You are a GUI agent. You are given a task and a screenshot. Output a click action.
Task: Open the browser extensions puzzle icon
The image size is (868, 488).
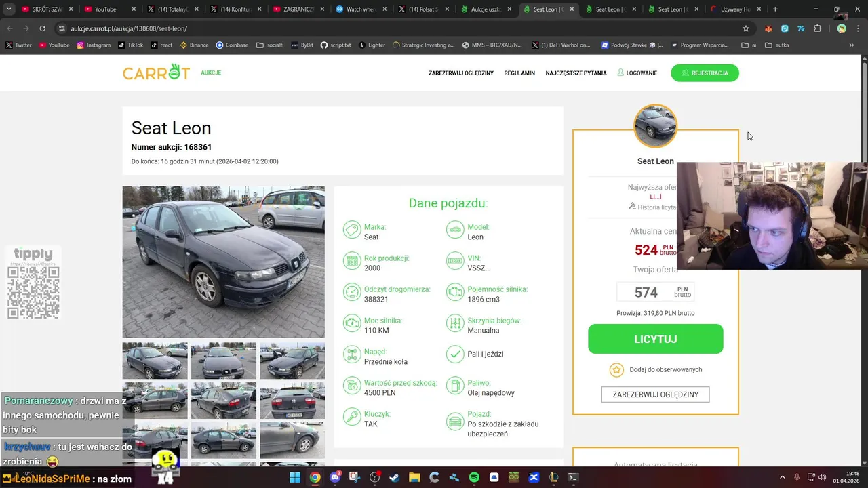(x=817, y=28)
